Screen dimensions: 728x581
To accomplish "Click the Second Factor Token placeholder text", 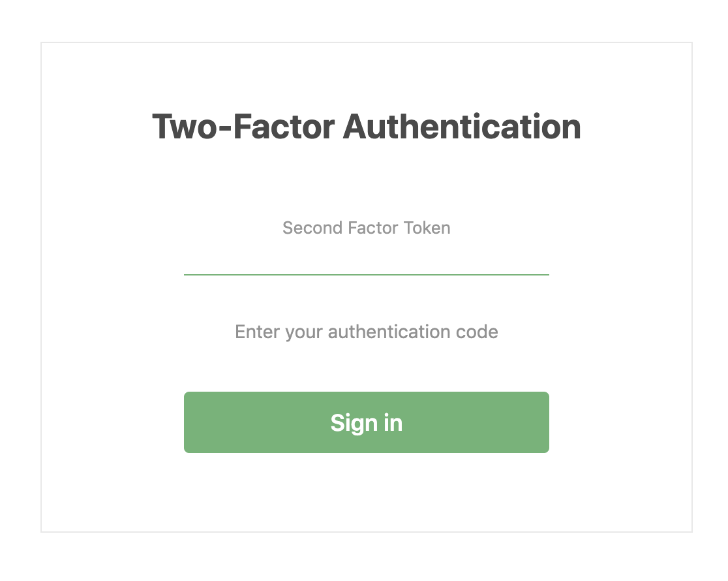I will pyautogui.click(x=366, y=228).
